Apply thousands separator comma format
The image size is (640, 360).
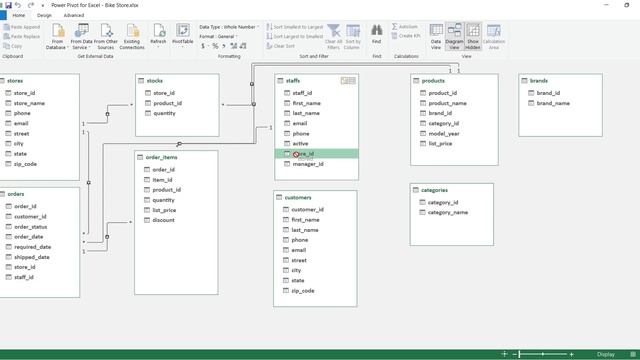tap(224, 46)
